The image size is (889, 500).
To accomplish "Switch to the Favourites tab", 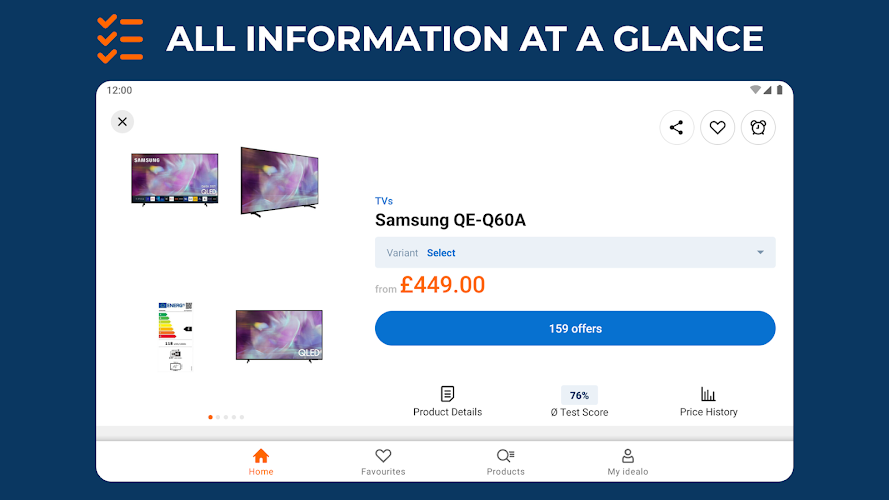I will [x=383, y=462].
